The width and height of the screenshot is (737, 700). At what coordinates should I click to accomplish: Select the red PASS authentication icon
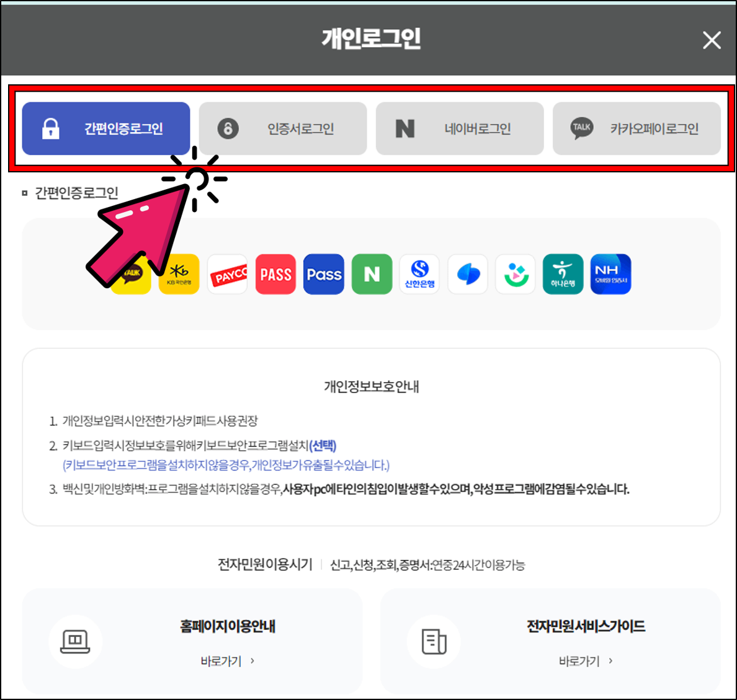tap(275, 274)
